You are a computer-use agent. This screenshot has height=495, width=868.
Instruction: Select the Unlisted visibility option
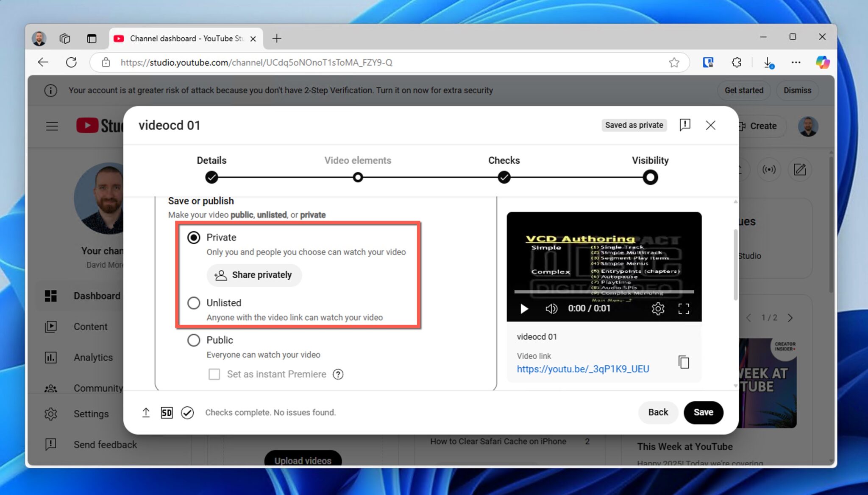point(194,303)
